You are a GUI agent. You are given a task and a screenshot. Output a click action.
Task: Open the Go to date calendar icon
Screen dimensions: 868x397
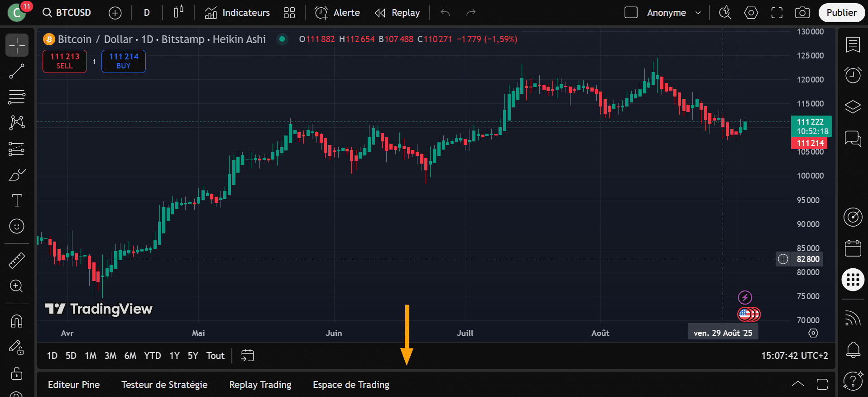click(x=247, y=356)
